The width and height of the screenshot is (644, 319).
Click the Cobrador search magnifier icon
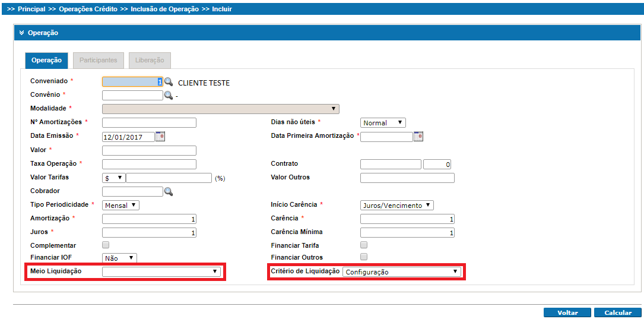click(x=169, y=191)
